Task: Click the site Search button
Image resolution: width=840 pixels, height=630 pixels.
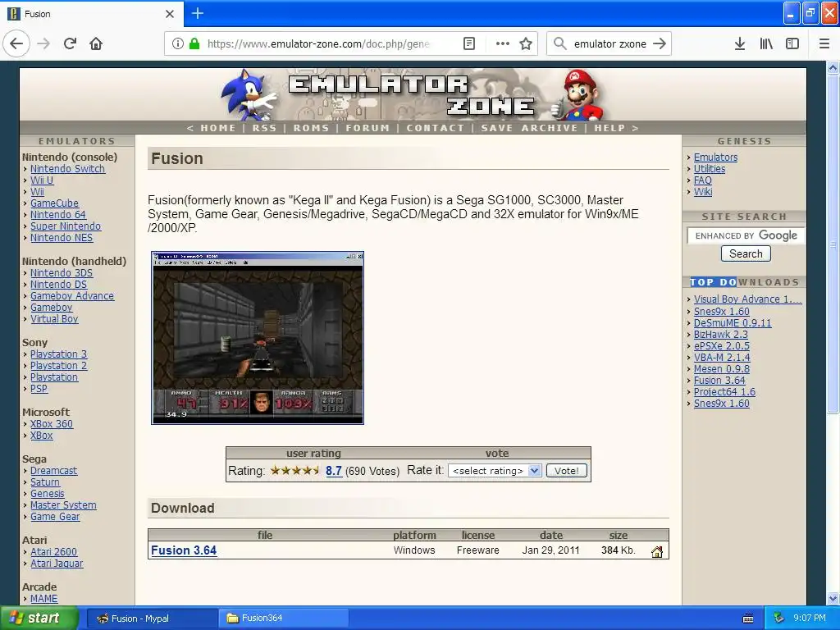Action: [746, 253]
